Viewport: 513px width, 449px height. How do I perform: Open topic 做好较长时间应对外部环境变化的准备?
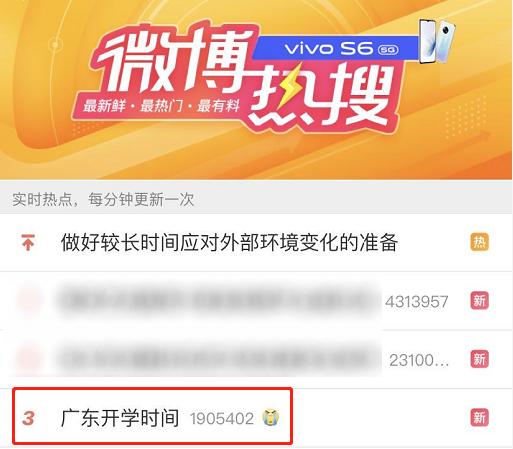point(229,242)
